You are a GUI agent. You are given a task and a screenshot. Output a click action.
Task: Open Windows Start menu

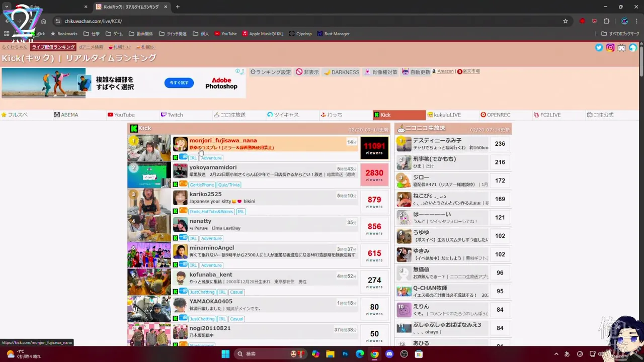click(225, 354)
